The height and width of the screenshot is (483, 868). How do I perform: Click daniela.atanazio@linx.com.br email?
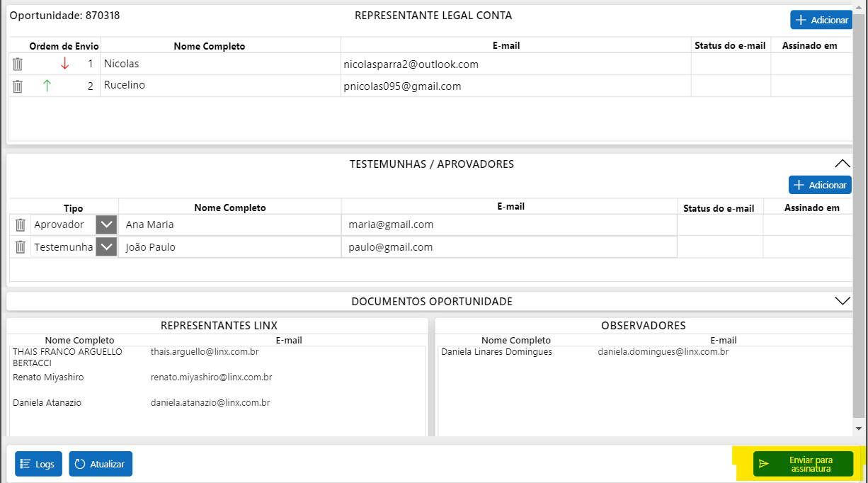click(210, 402)
